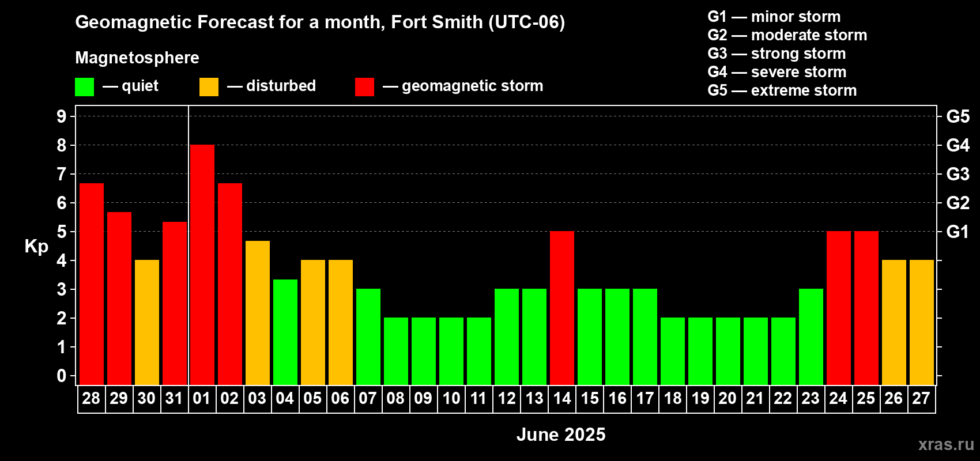This screenshot has height=461, width=980.
Task: Click the green bar for day 17
Action: (645, 337)
